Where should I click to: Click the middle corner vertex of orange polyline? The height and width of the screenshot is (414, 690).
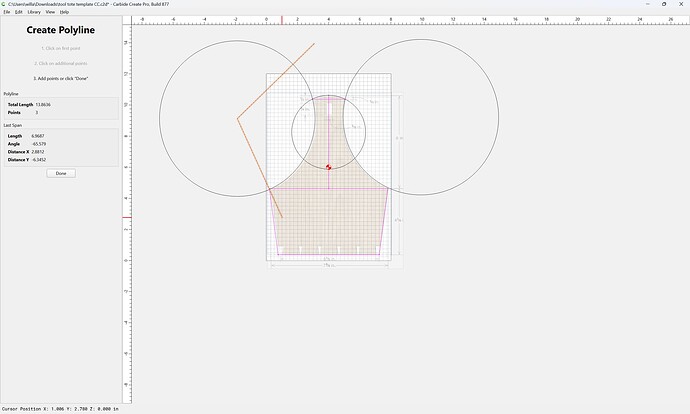point(238,118)
